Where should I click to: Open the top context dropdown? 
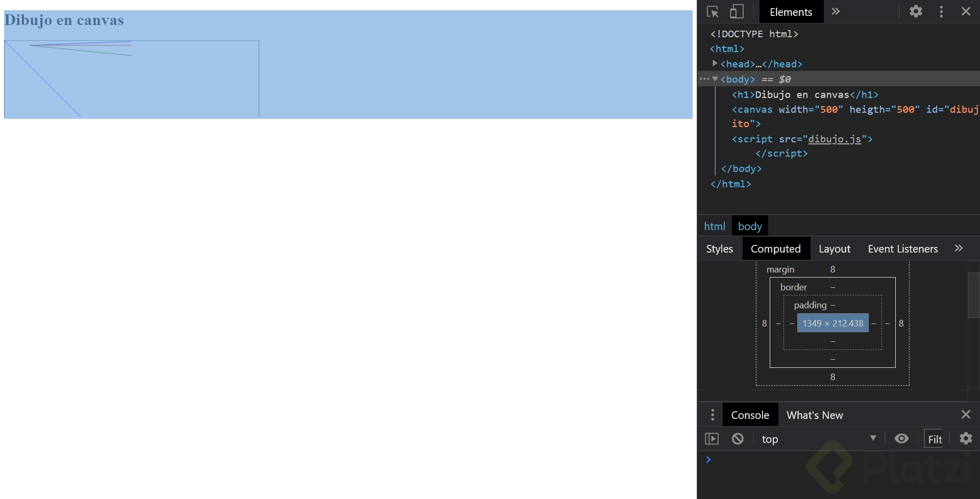click(818, 439)
